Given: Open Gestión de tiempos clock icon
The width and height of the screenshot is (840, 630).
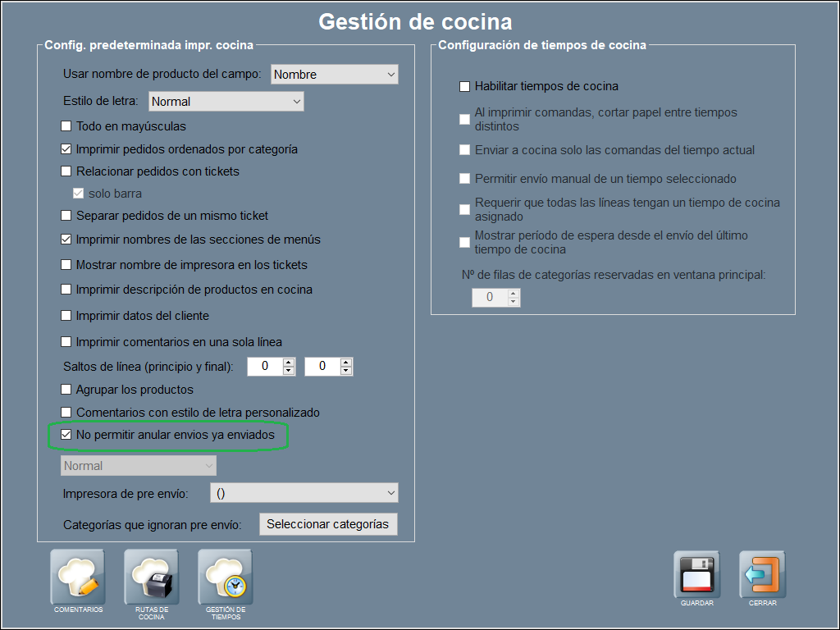Looking at the screenshot, I should click(x=226, y=577).
